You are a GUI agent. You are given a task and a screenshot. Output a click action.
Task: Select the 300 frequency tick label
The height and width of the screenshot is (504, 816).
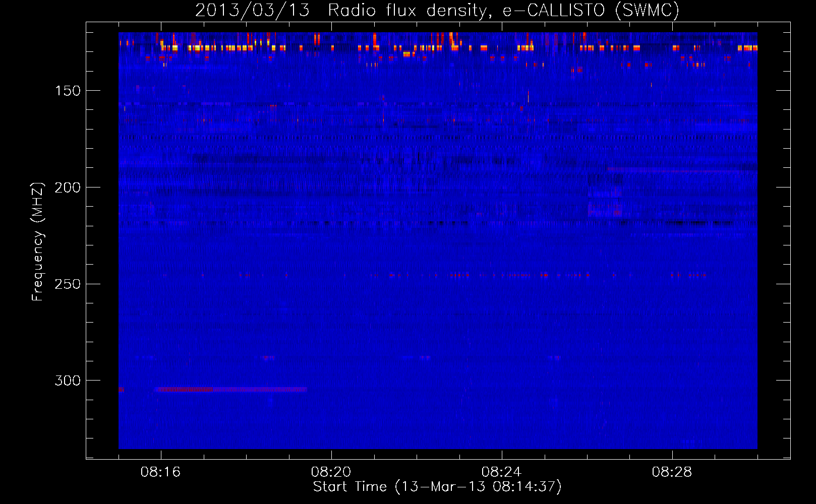[68, 381]
